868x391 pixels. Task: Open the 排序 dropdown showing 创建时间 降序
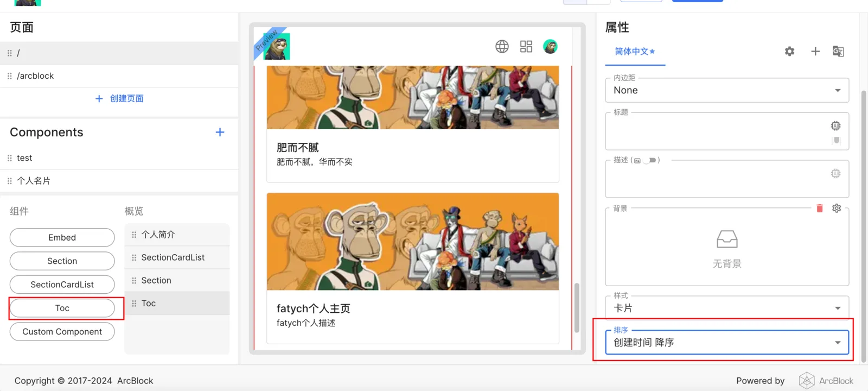(727, 343)
